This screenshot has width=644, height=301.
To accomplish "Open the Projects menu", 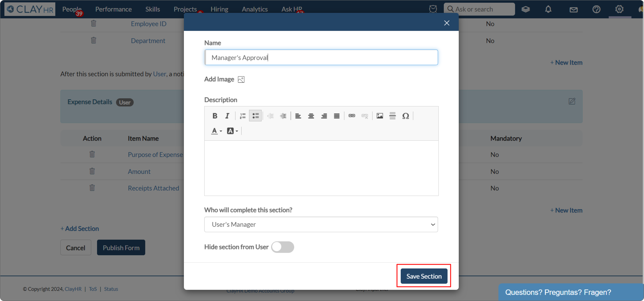I will (185, 9).
